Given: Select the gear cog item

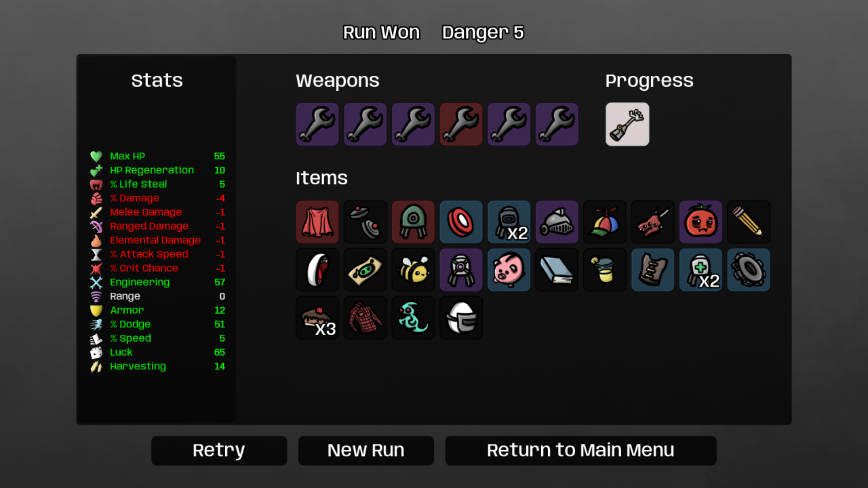Looking at the screenshot, I should point(749,270).
